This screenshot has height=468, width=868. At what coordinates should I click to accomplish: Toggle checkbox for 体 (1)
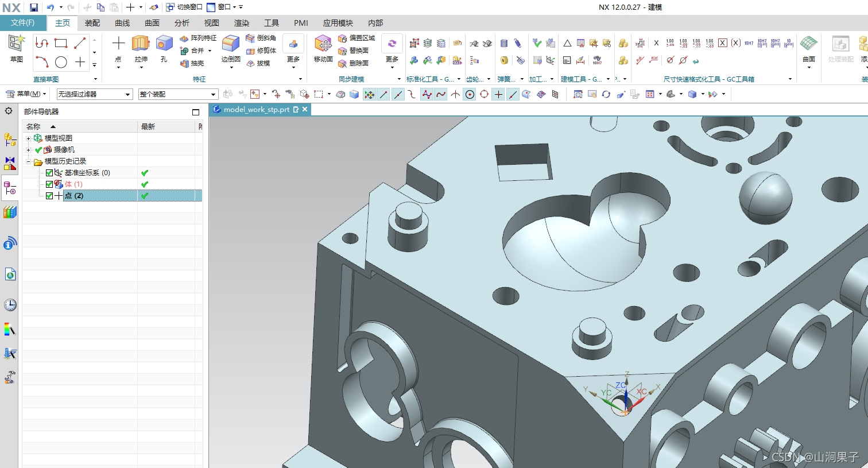tap(49, 184)
